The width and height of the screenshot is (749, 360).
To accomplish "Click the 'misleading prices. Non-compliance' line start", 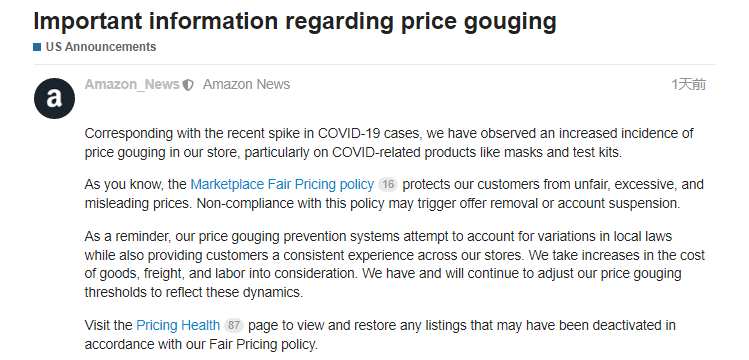I will 174,203.
